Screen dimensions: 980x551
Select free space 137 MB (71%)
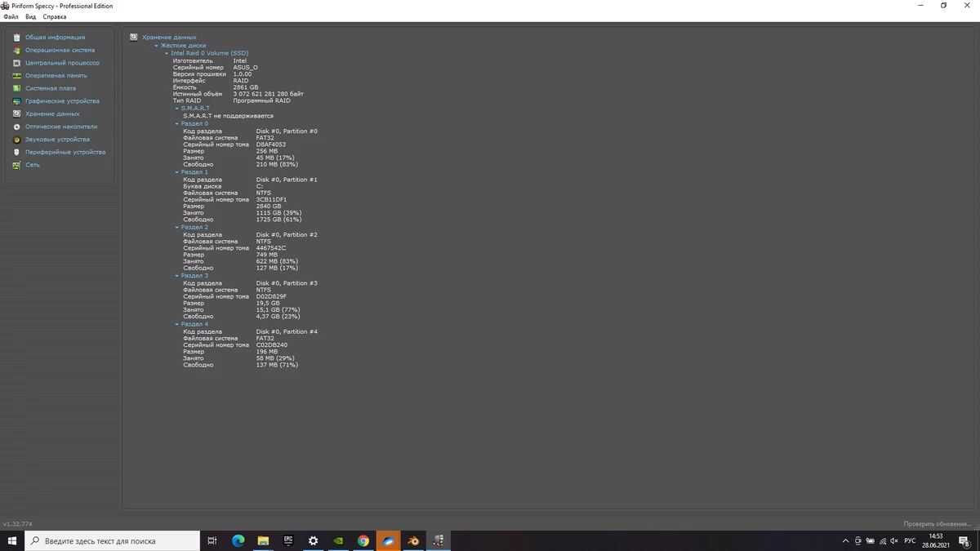(x=277, y=365)
